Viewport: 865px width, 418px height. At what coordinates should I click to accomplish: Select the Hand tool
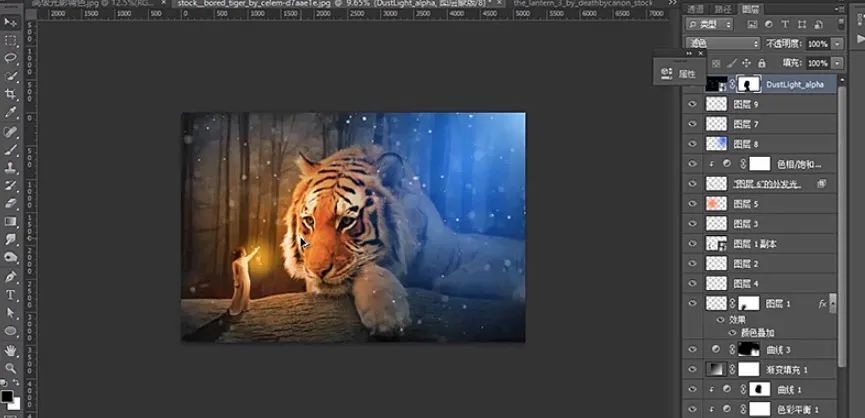pos(11,351)
